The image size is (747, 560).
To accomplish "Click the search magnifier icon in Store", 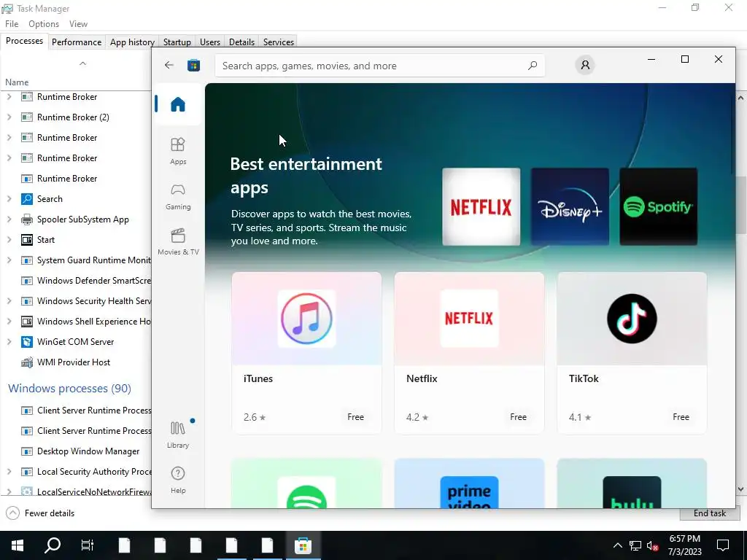I will point(532,65).
